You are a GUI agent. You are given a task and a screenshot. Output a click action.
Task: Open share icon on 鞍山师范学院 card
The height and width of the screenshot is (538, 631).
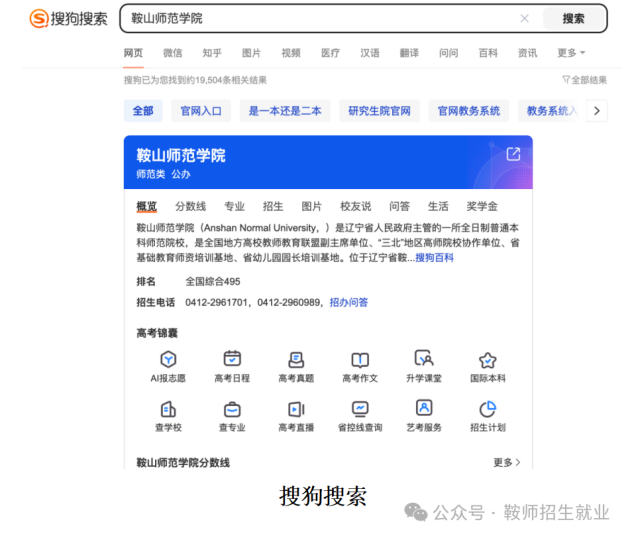513,154
